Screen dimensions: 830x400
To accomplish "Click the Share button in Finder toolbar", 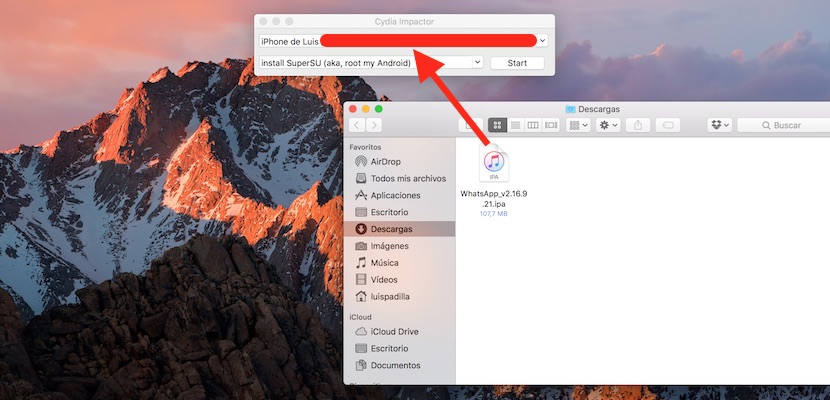I will click(x=638, y=125).
